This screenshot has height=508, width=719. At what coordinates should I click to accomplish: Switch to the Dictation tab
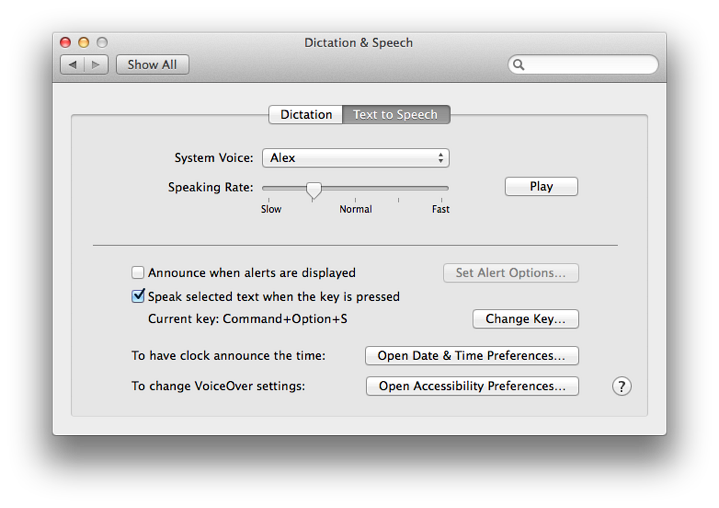tap(306, 115)
